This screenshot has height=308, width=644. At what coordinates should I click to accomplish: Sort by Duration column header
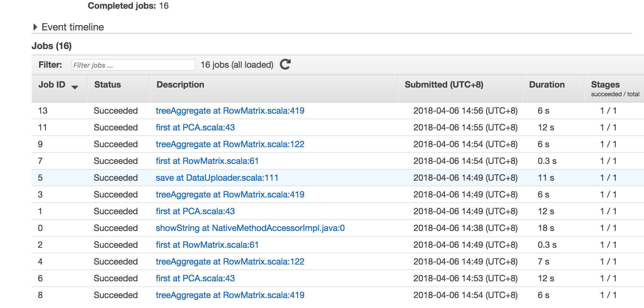coord(546,84)
